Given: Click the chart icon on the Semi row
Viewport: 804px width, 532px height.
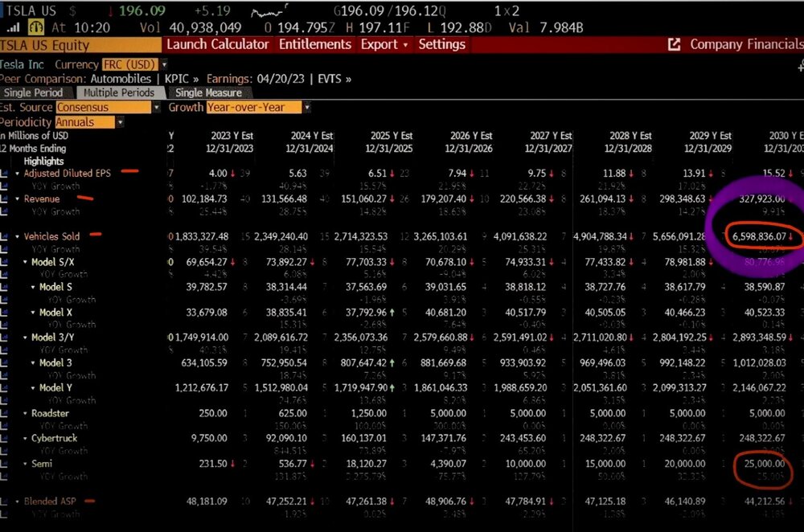Looking at the screenshot, I should tap(4, 464).
